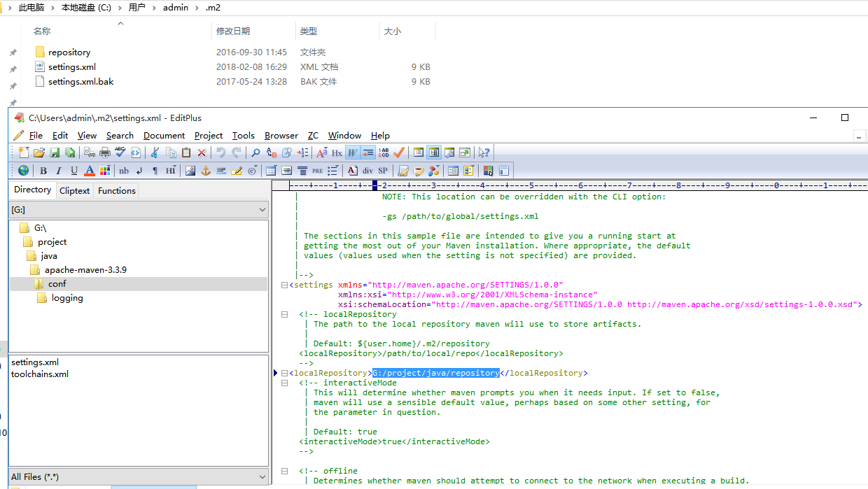Redo edit via toolbar arrow
The image size is (868, 489).
(237, 153)
